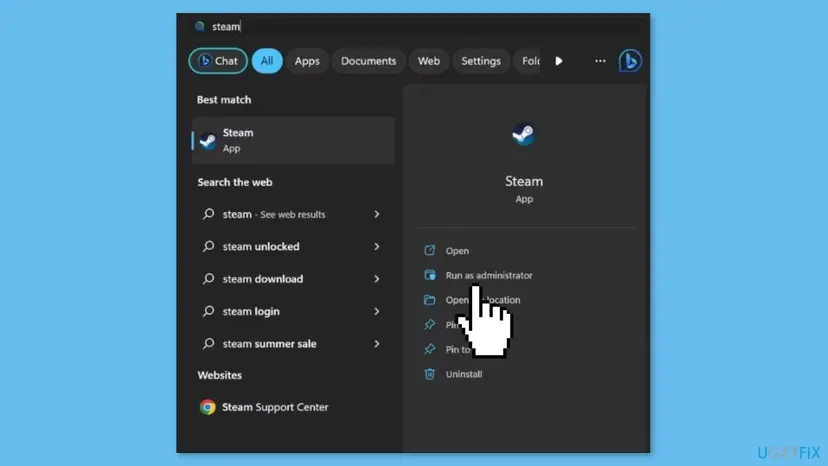This screenshot has width=828, height=466.
Task: Click the 'Search the web' heading
Action: point(235,182)
